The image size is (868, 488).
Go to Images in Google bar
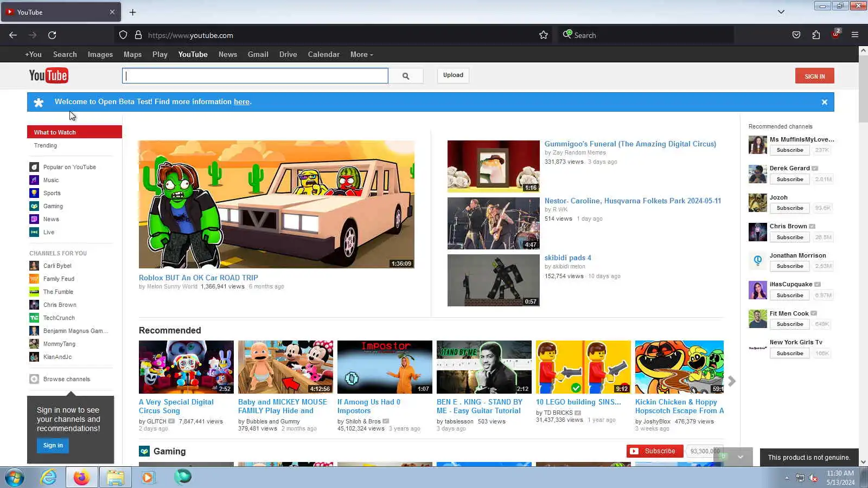[100, 54]
